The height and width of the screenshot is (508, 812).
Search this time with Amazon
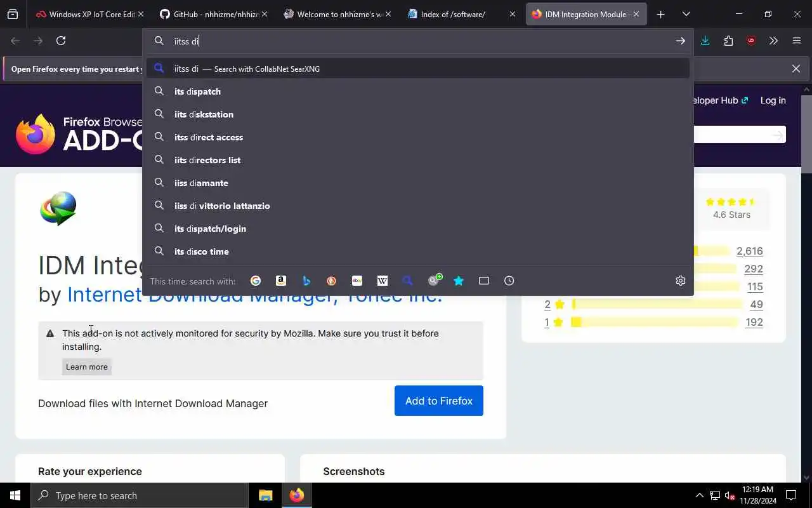[281, 281]
